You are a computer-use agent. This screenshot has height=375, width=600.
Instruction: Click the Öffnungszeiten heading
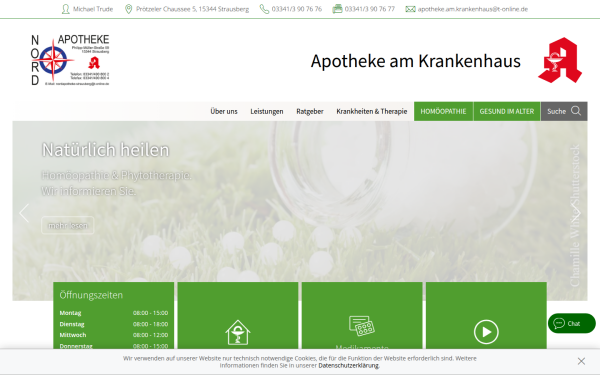[91, 295]
